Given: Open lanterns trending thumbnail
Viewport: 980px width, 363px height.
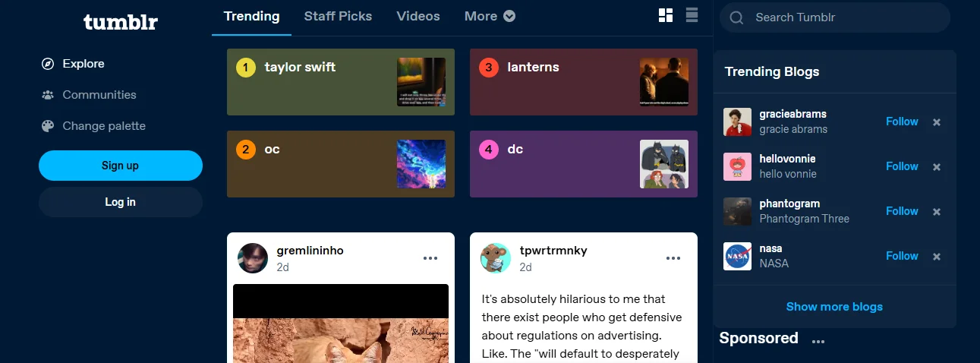Looking at the screenshot, I should click(x=664, y=82).
